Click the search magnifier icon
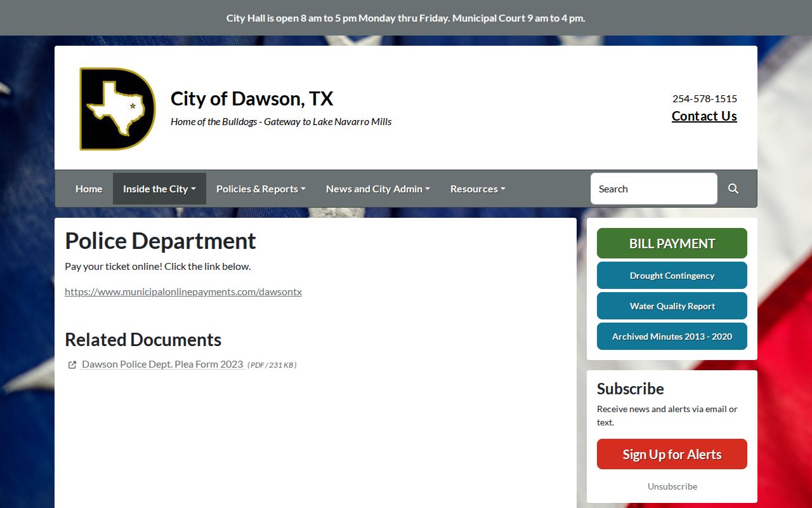Screen dimensions: 812x508 [733, 189]
